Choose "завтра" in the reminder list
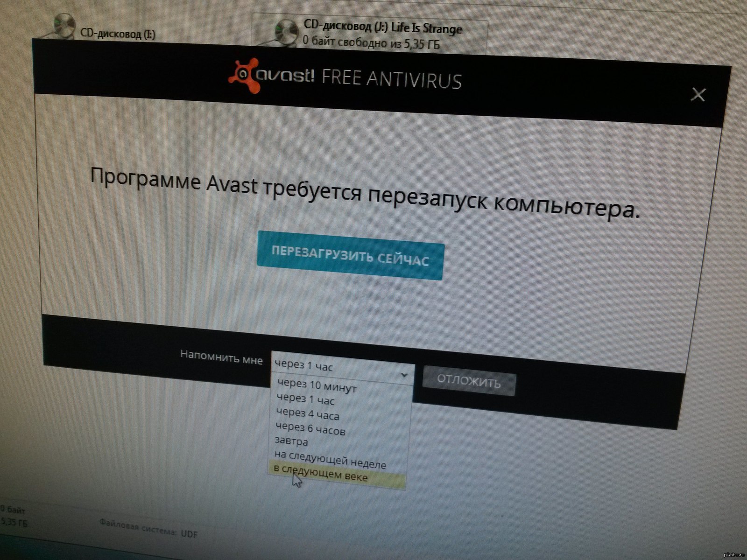 pos(291,441)
